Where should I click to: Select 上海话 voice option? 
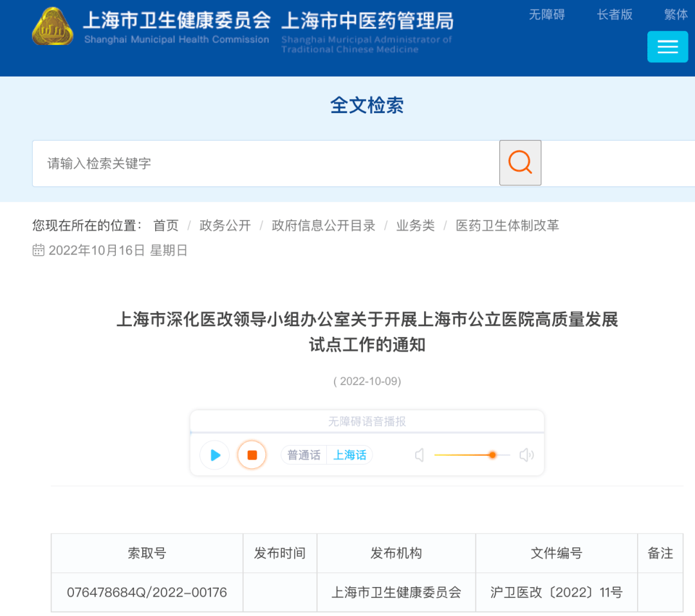pyautogui.click(x=349, y=455)
